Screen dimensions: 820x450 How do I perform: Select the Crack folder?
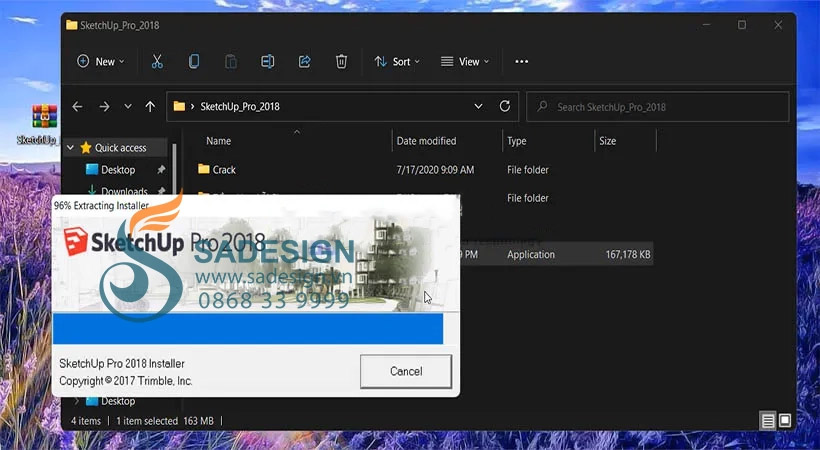tap(224, 170)
